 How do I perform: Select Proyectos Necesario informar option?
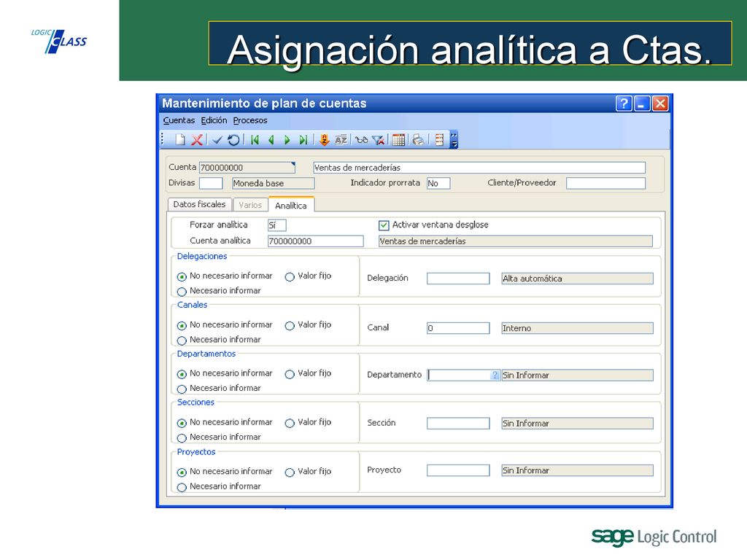(x=182, y=487)
